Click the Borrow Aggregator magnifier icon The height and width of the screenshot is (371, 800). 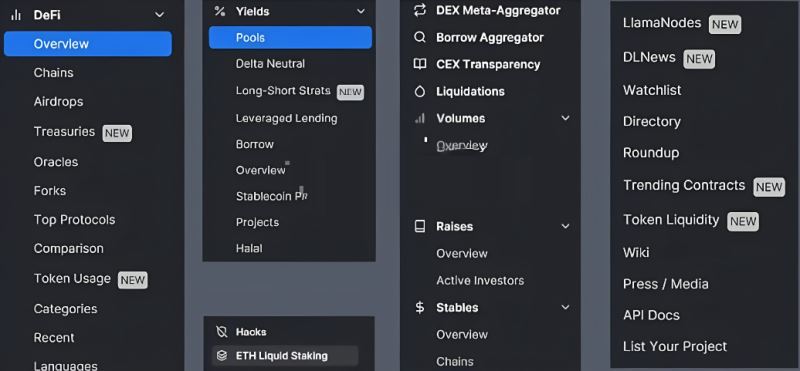(419, 37)
